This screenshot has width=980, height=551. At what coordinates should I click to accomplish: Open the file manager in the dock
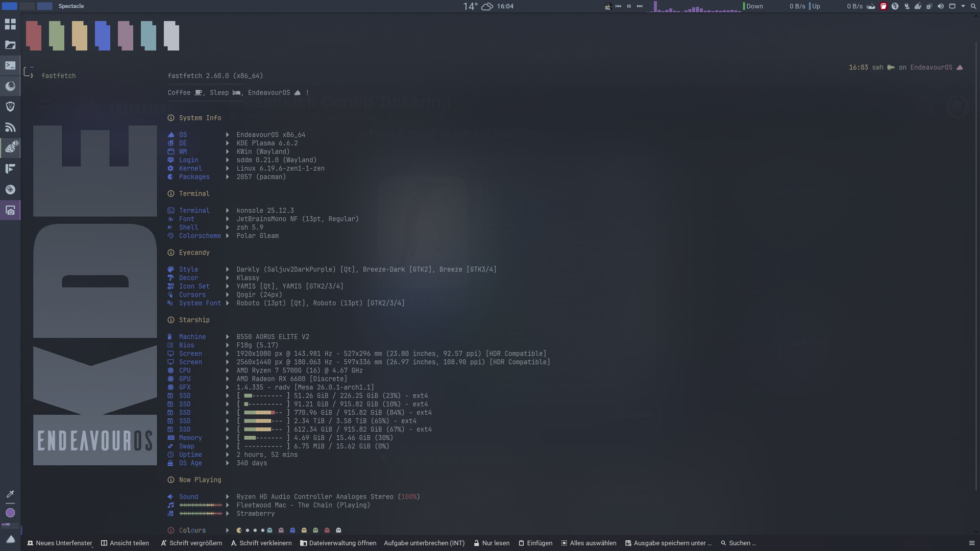click(10, 45)
